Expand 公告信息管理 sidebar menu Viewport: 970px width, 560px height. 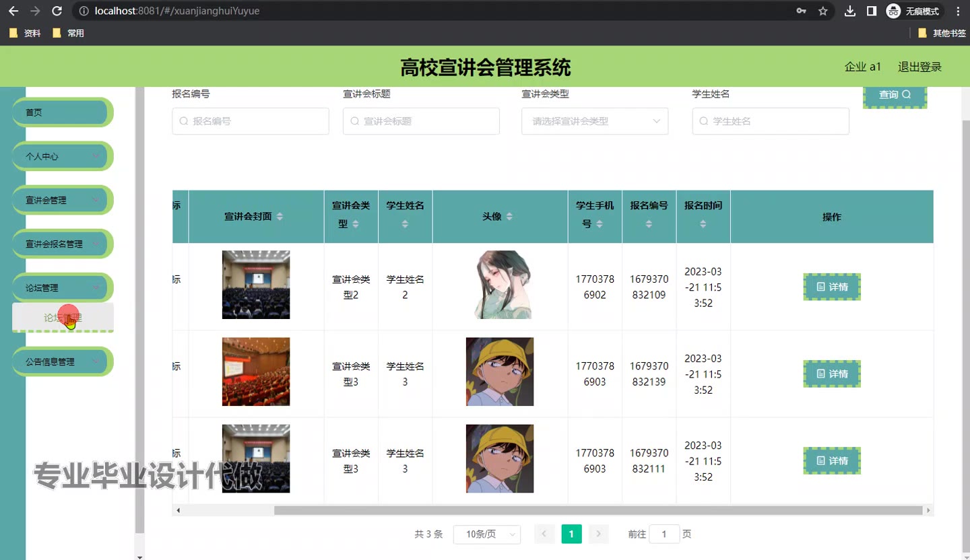click(x=61, y=361)
